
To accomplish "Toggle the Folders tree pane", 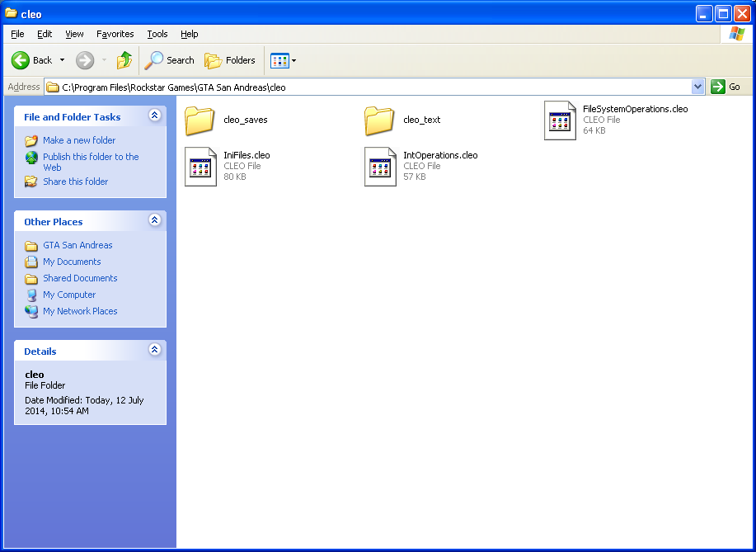I will pos(230,60).
